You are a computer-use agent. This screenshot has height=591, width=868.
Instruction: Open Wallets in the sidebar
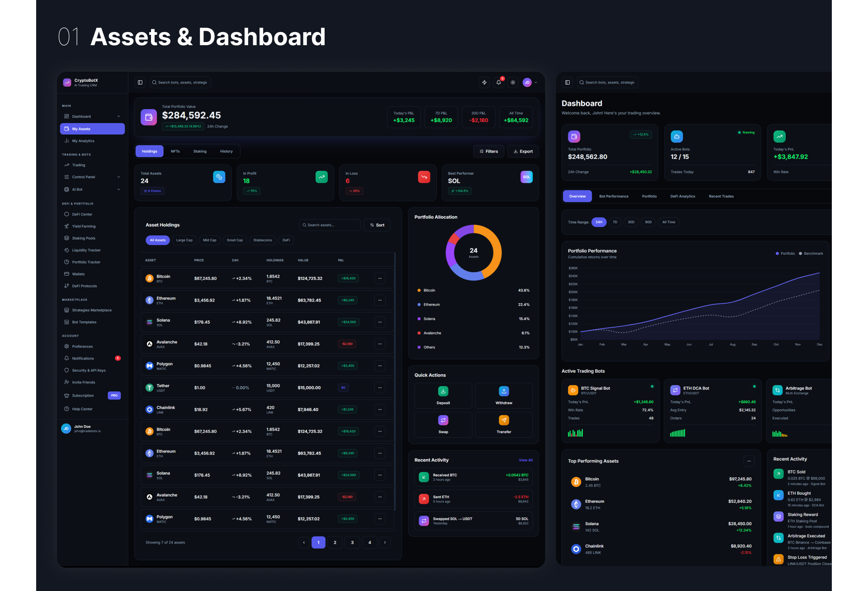[x=92, y=274]
